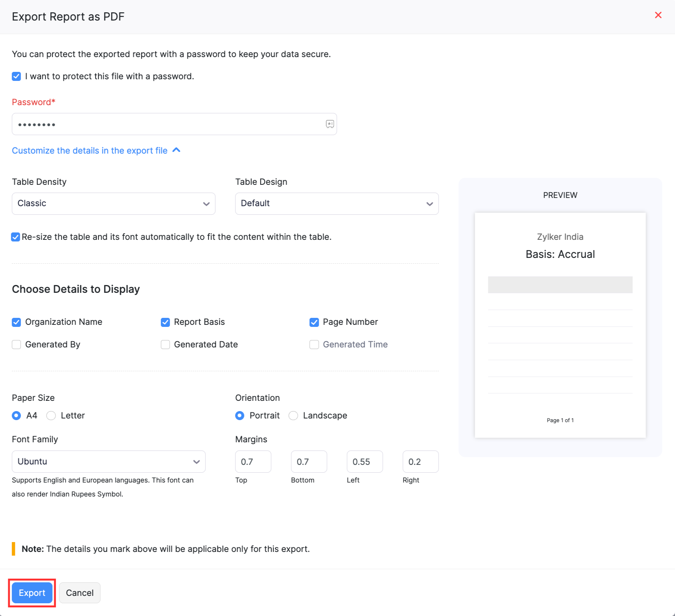Uncheck the Report Basis option
Viewport: 675px width, 616px height.
tap(165, 322)
